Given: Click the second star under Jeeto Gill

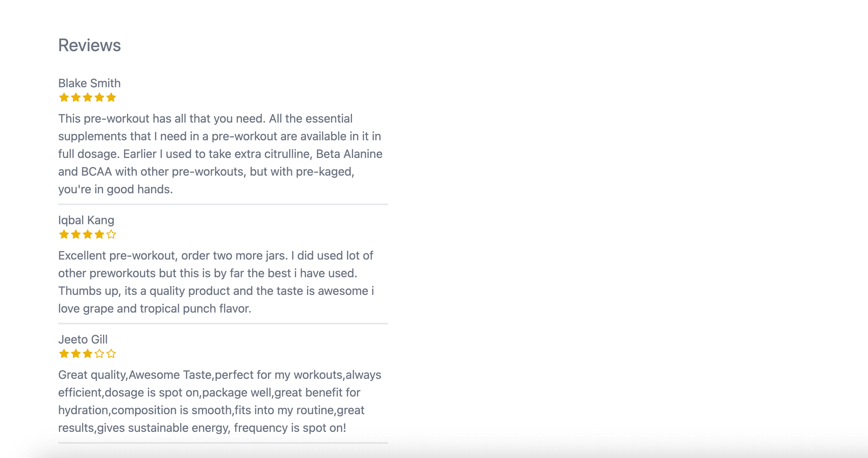Looking at the screenshot, I should (x=76, y=354).
